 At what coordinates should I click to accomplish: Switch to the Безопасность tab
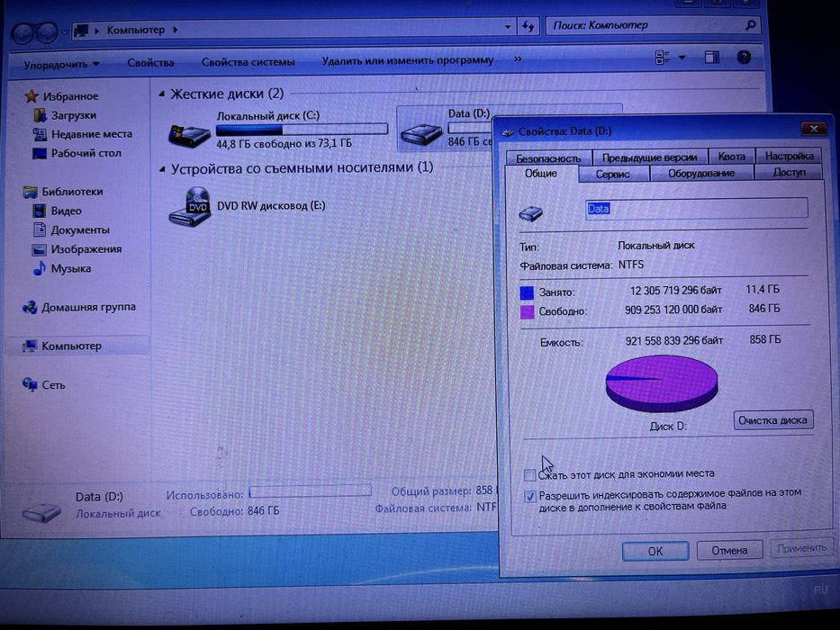click(548, 158)
